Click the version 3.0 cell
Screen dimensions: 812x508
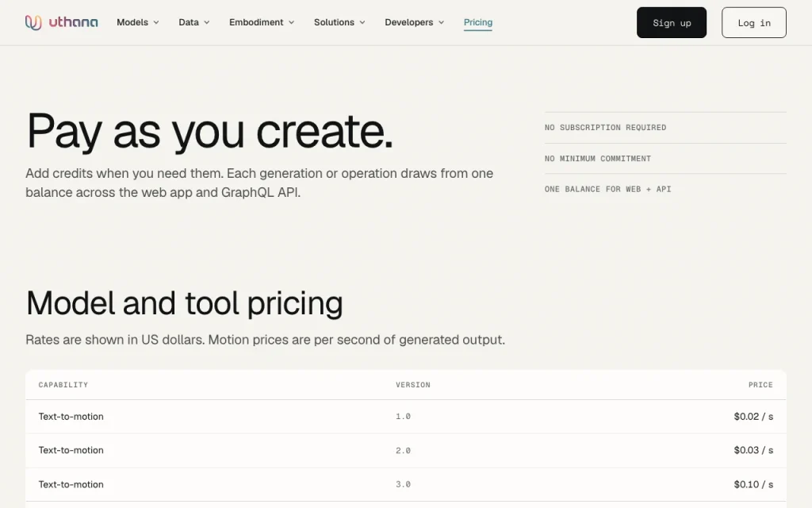(x=404, y=485)
